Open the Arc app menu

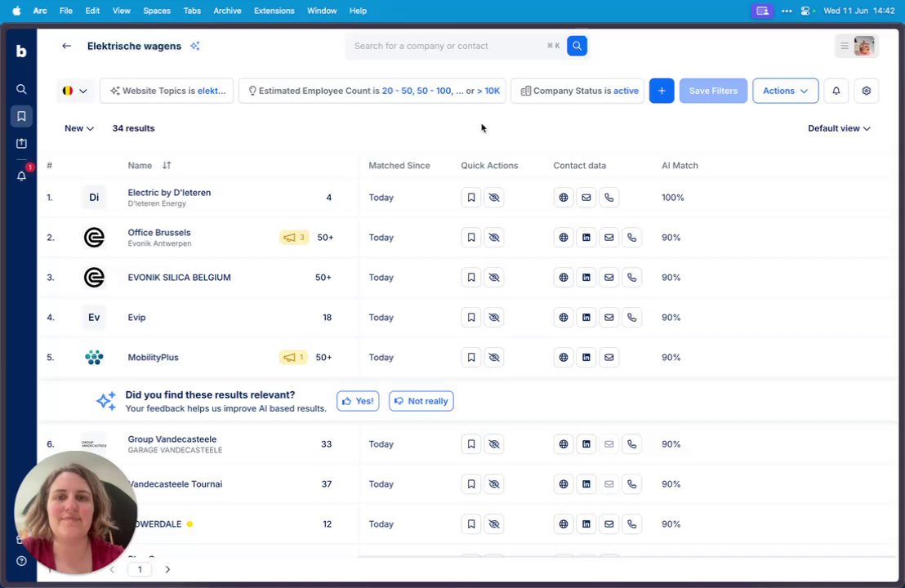(x=40, y=11)
